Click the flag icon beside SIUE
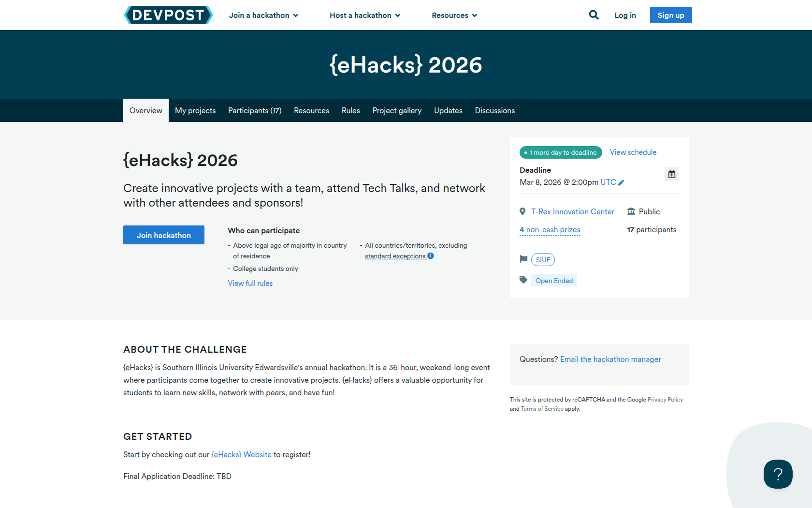The height and width of the screenshot is (508, 812). pyautogui.click(x=523, y=259)
